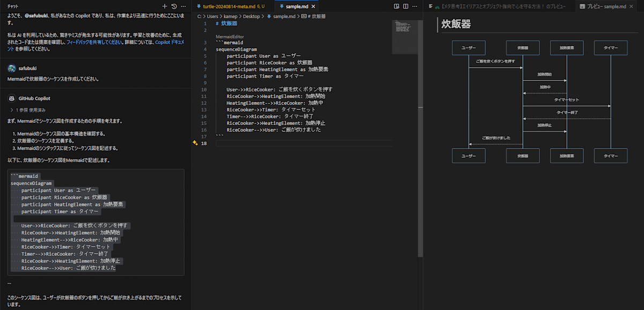Open editor group more actions ellipsis
The width and height of the screenshot is (644, 310).
[x=414, y=6]
